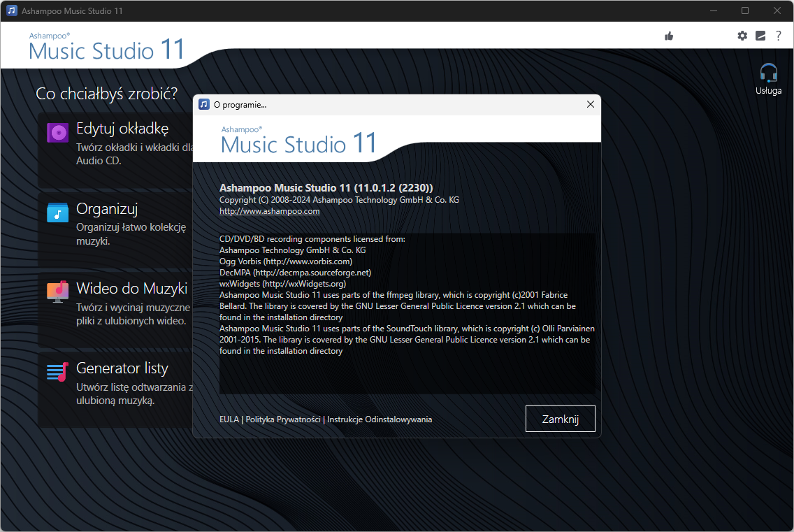Open the EULA link
The width and height of the screenshot is (794, 532).
[229, 419]
